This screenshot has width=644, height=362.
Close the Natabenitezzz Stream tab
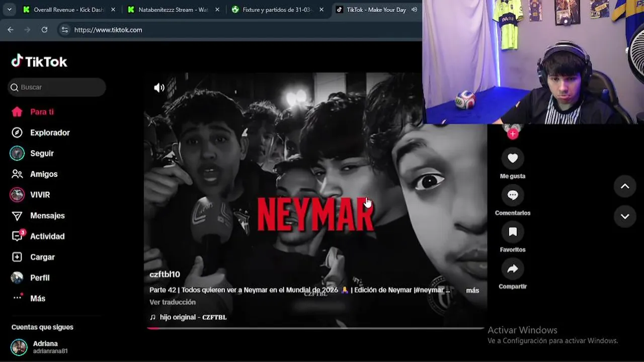217,10
